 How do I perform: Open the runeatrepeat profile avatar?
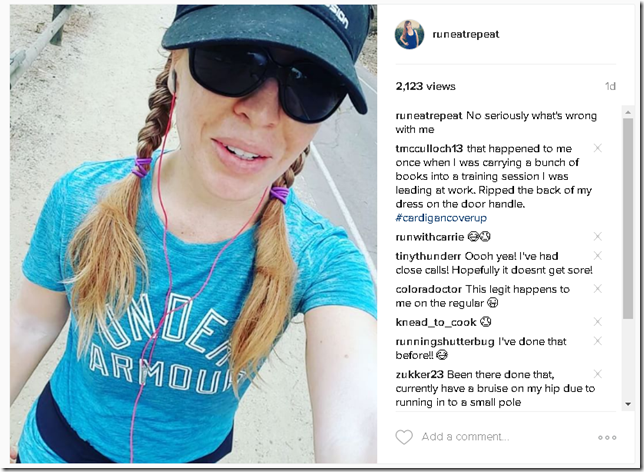click(409, 35)
